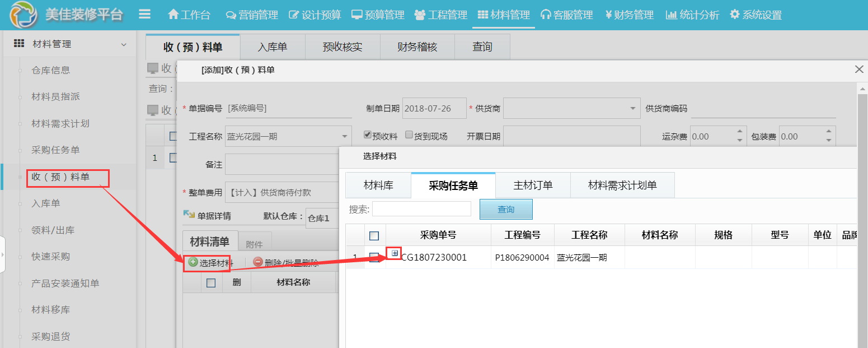Enable the 货到现场 checkbox
Screen dimensions: 868x348
410,134
